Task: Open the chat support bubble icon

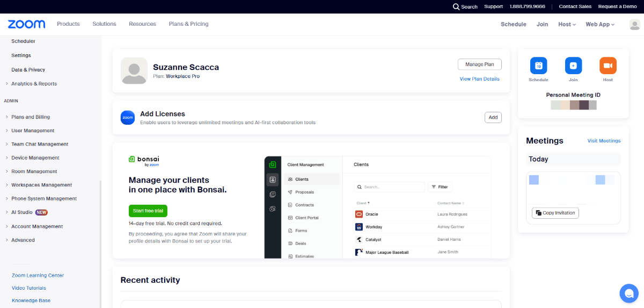Action: tap(628, 293)
